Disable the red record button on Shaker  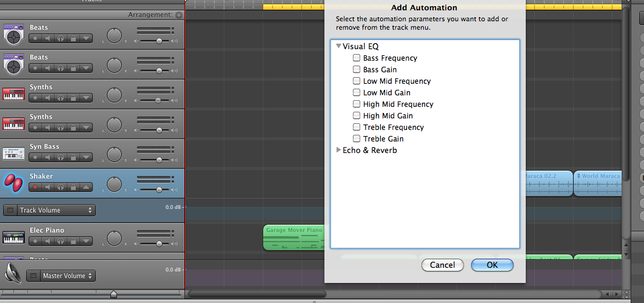pos(35,187)
